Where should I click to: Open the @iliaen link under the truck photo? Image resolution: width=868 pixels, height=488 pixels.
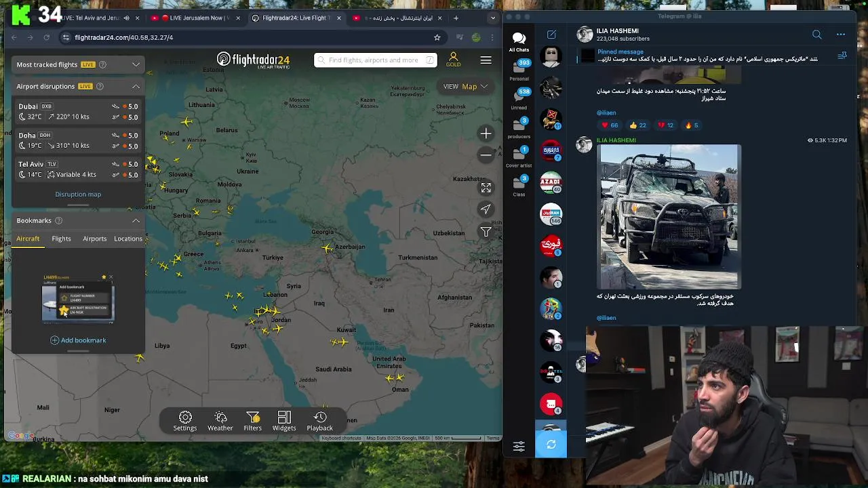point(606,318)
